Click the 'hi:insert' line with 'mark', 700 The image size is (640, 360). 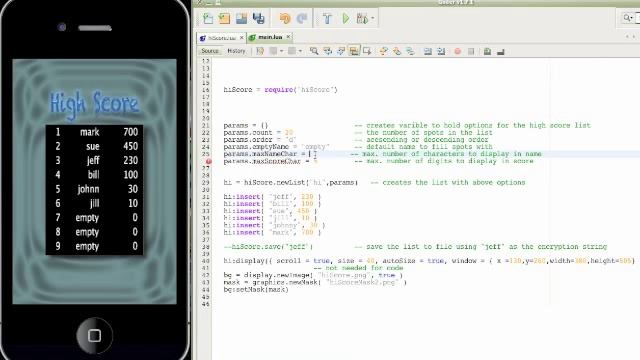pyautogui.click(x=272, y=232)
